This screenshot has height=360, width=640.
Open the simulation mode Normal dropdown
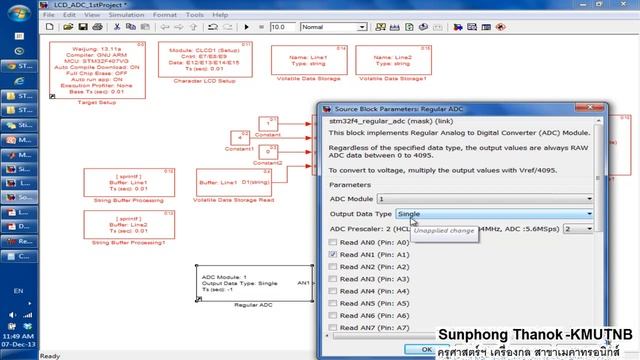click(x=333, y=27)
